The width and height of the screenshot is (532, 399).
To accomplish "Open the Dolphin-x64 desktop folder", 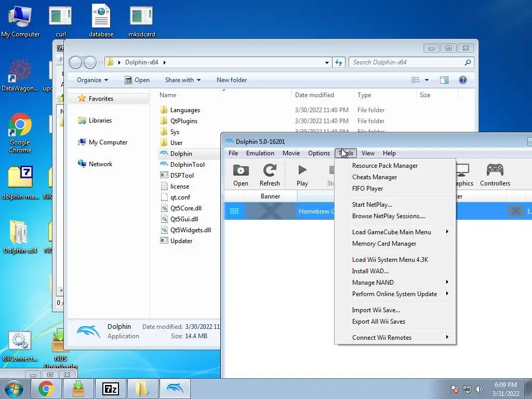I will click(20, 237).
